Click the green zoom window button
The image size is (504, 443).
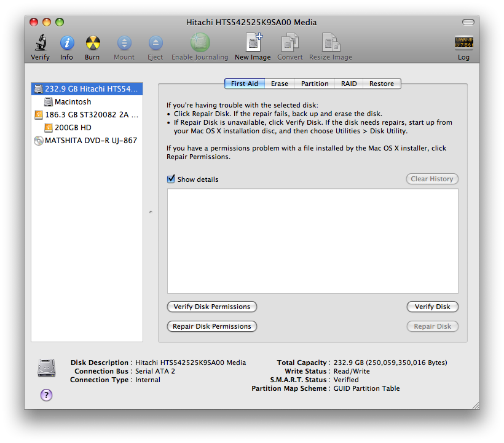[60, 22]
